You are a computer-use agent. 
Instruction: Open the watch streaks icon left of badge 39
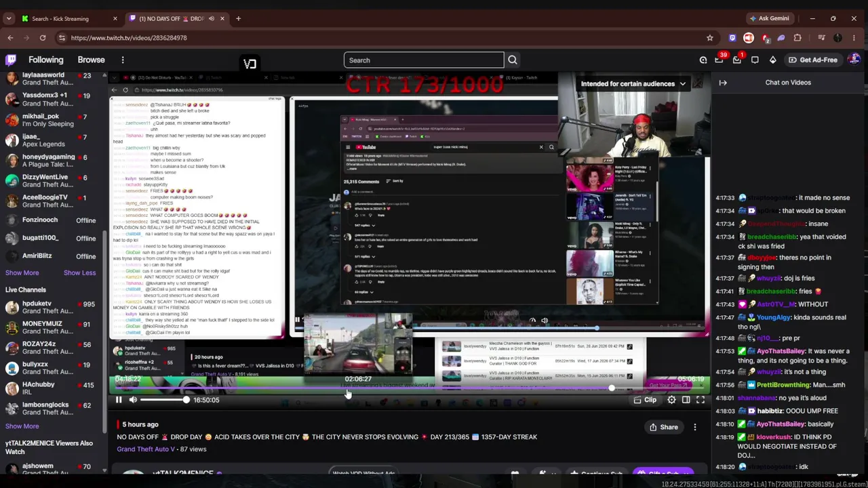(703, 60)
